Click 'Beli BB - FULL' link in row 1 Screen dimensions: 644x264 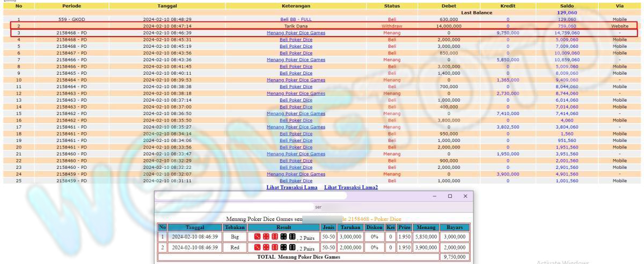[296, 19]
